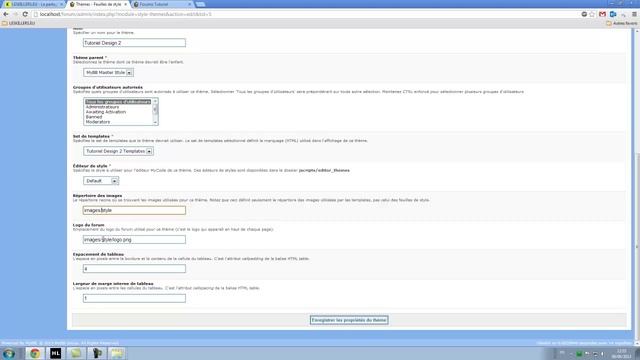640x360 pixels.
Task: Bookmark this page with the star icon
Action: click(592, 14)
